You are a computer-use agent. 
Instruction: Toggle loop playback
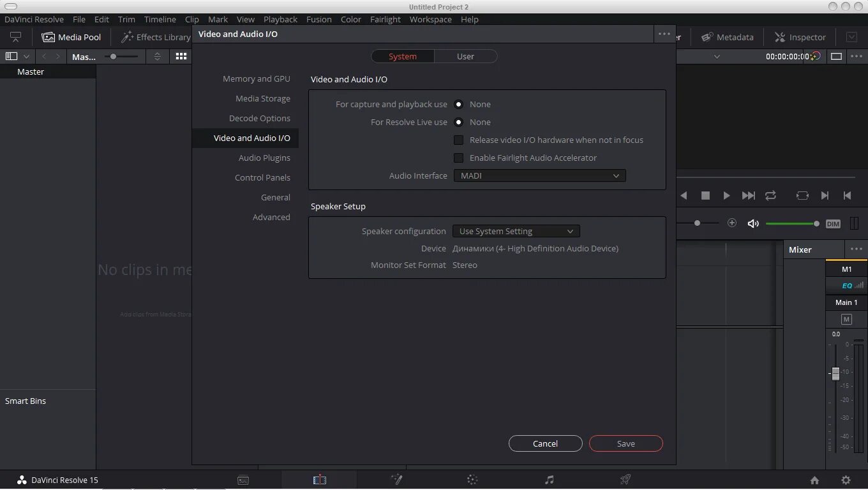tap(770, 195)
